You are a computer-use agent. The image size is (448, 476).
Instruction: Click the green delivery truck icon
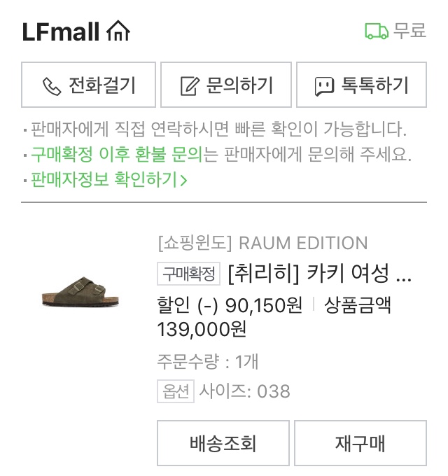point(376,31)
